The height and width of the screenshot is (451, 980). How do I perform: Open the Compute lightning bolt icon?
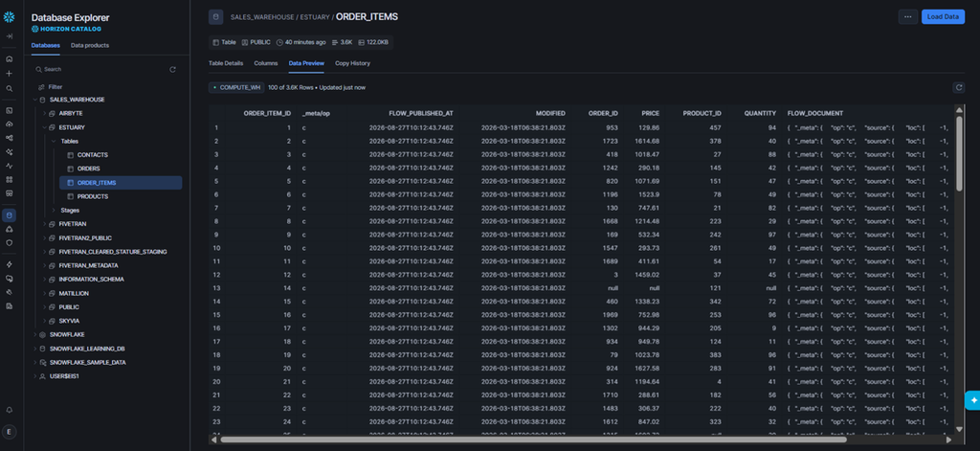(10, 264)
